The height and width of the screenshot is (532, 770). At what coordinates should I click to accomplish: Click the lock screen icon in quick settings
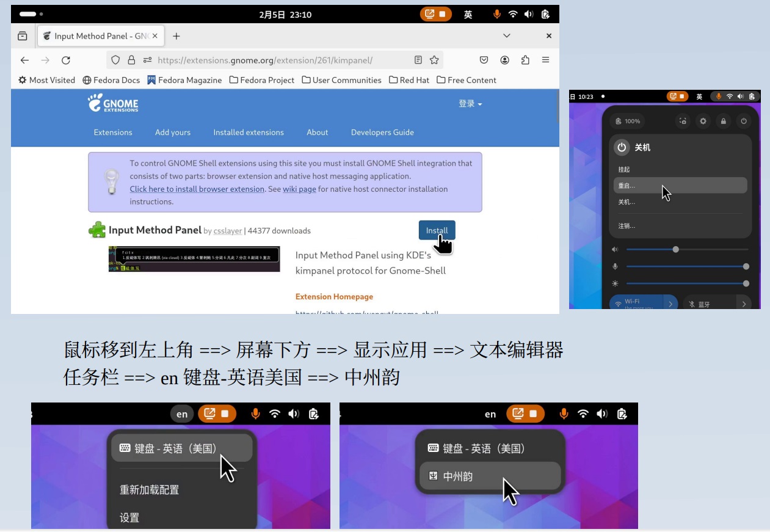(724, 121)
